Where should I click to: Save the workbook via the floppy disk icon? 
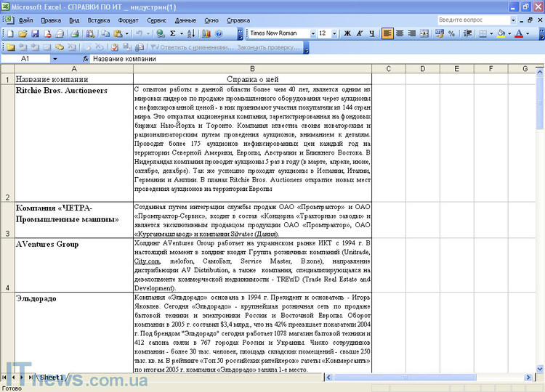35,33
